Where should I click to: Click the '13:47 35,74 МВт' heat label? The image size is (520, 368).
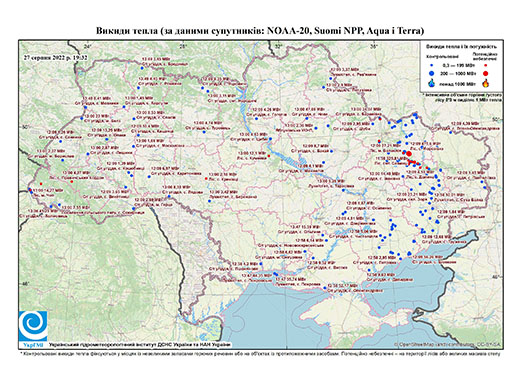290,279
